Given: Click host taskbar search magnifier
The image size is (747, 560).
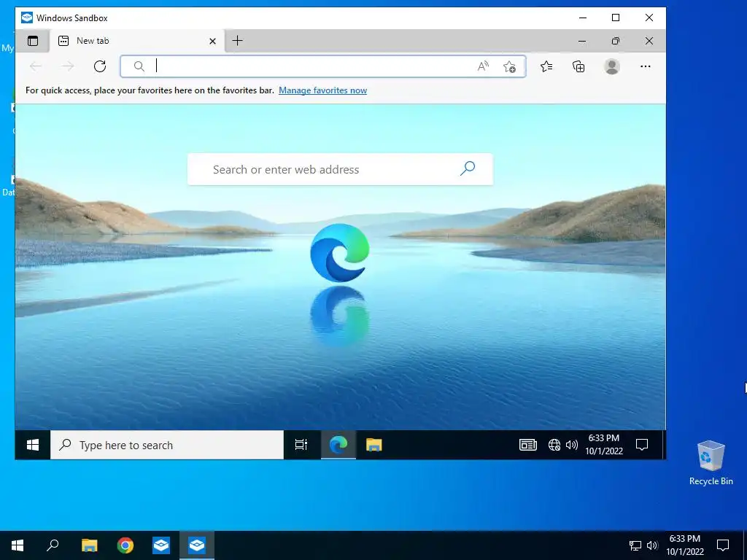Looking at the screenshot, I should click(x=53, y=545).
